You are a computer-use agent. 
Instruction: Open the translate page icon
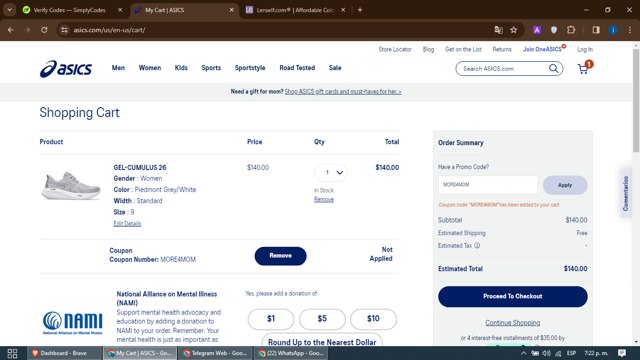[498, 30]
